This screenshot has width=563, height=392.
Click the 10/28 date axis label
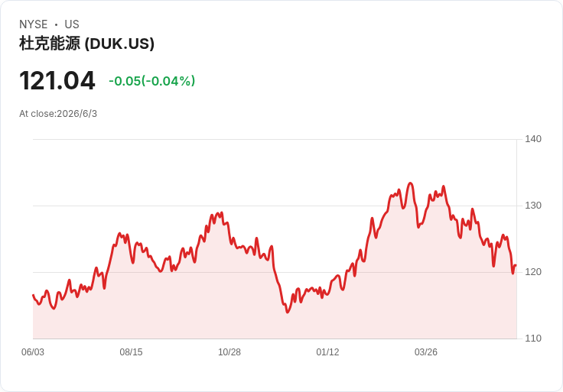coord(229,352)
